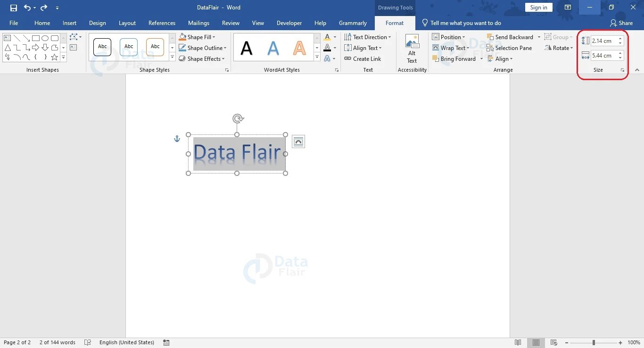Click the Create Link command
This screenshot has height=348, width=644.
pyautogui.click(x=363, y=58)
